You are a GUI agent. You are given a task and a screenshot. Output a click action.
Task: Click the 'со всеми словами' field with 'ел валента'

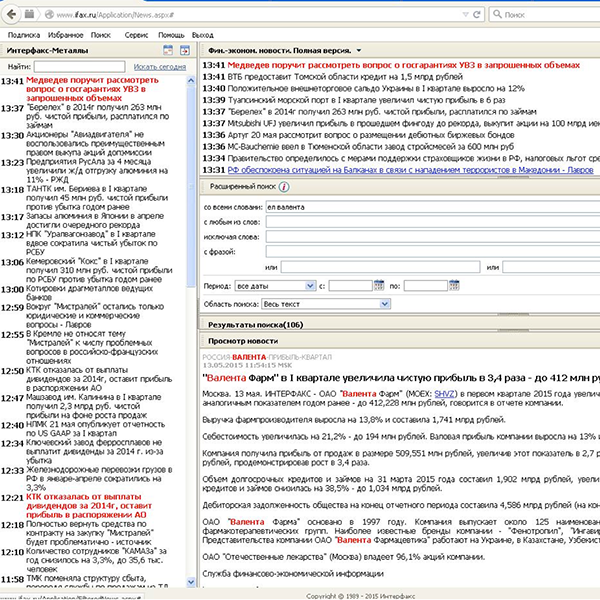click(x=433, y=207)
